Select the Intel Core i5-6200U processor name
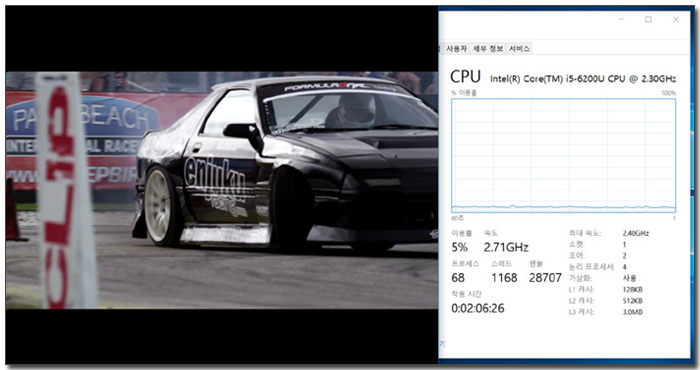 (583, 79)
